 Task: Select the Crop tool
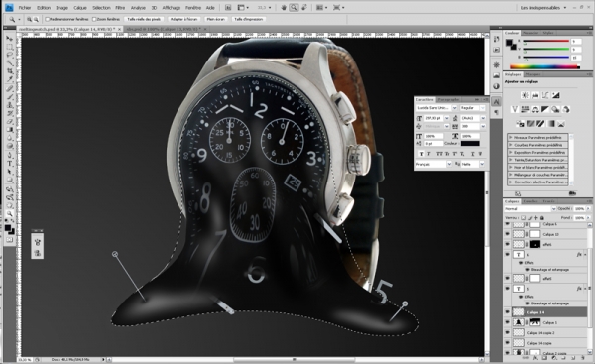pyautogui.click(x=10, y=71)
